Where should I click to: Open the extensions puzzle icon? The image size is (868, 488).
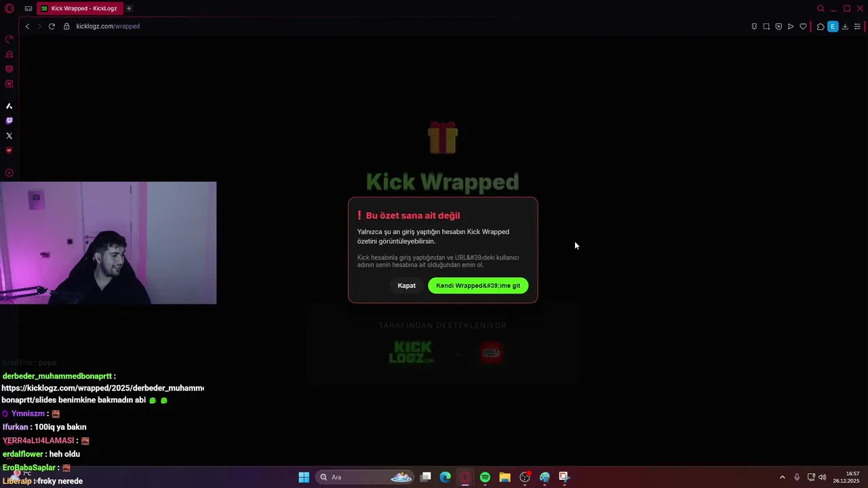(821, 26)
